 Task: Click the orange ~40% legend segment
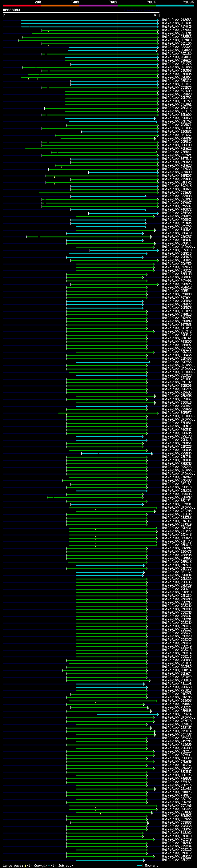tap(60, 6)
